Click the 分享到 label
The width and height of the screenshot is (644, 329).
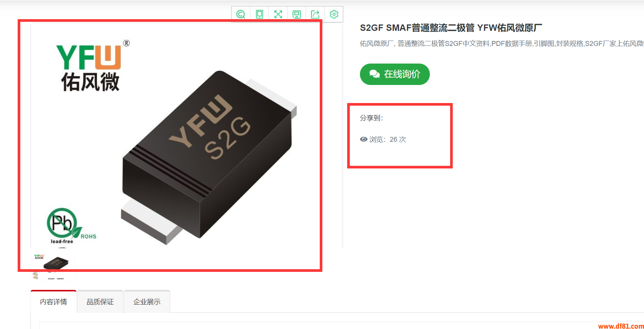click(x=371, y=118)
